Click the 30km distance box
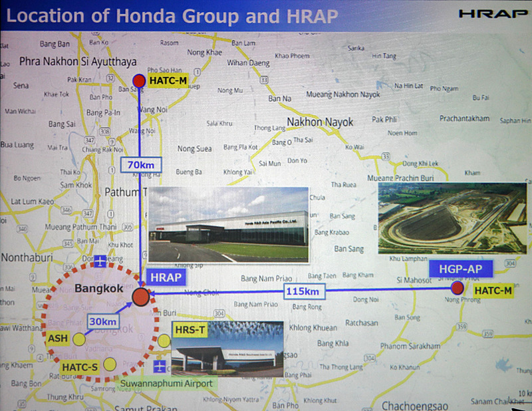The width and height of the screenshot is (532, 411). [x=103, y=321]
